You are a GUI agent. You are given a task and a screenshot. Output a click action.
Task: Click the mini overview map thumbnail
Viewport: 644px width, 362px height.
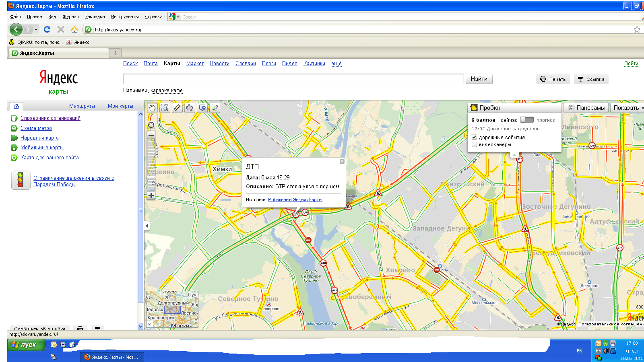click(172, 309)
